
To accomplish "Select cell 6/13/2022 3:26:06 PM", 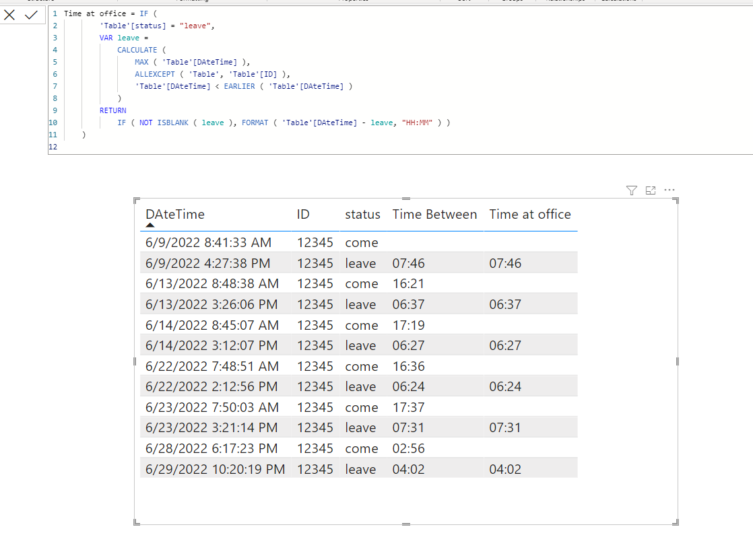I will (211, 304).
